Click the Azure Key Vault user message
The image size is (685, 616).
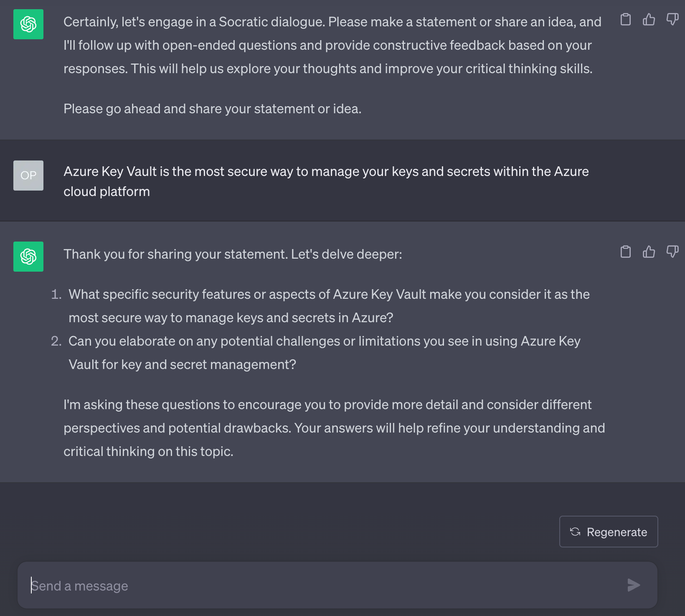326,181
